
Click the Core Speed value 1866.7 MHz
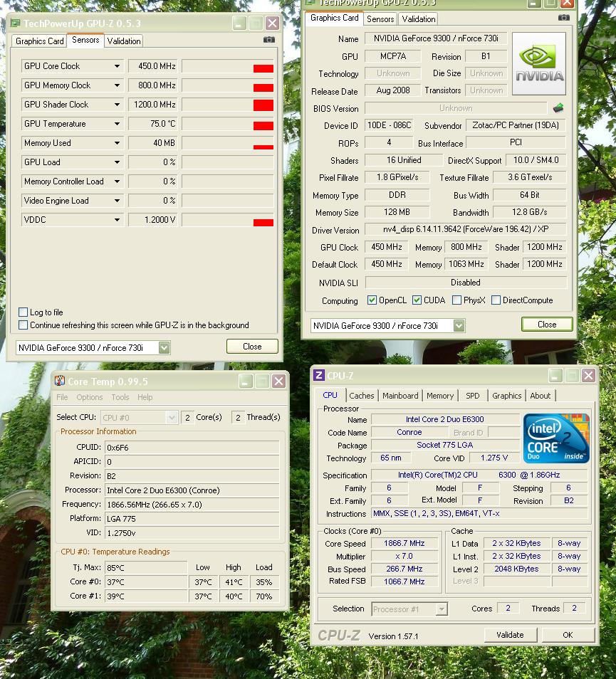pyautogui.click(x=404, y=543)
